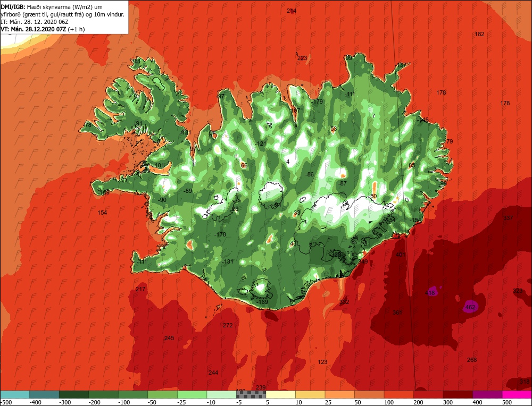Viewport: 532px width, 406px height.
Task: Click the red legend swatch between 200 and 300
Action: click(428, 394)
